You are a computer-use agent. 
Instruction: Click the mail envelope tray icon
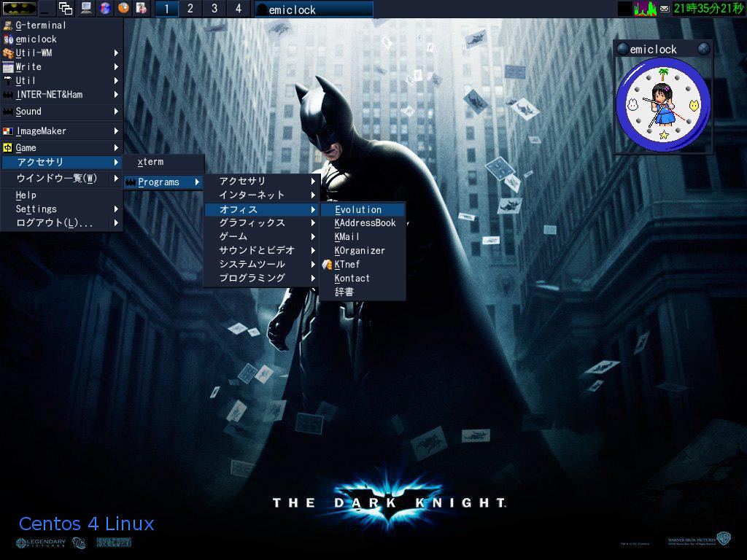click(664, 9)
